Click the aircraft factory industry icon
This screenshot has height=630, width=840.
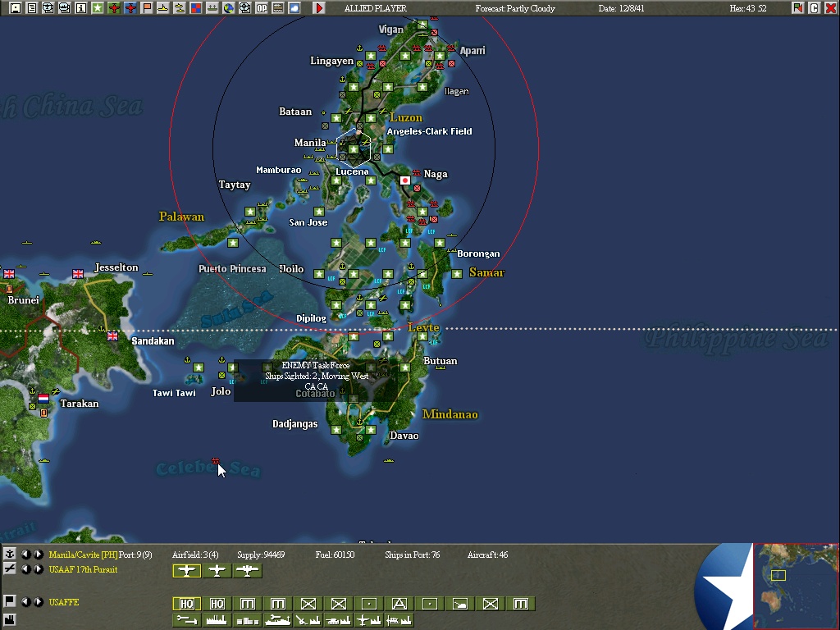(x=369, y=620)
